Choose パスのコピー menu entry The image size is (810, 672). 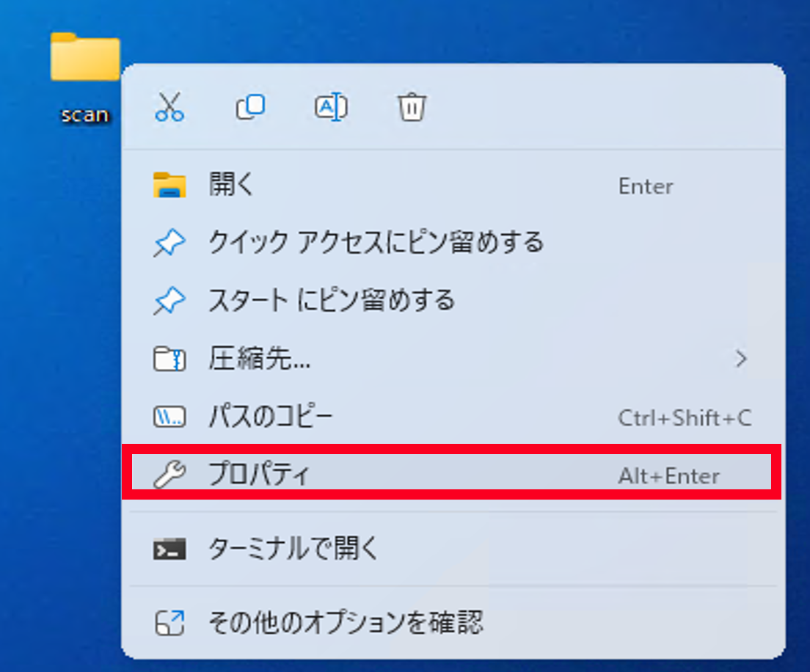point(271,417)
